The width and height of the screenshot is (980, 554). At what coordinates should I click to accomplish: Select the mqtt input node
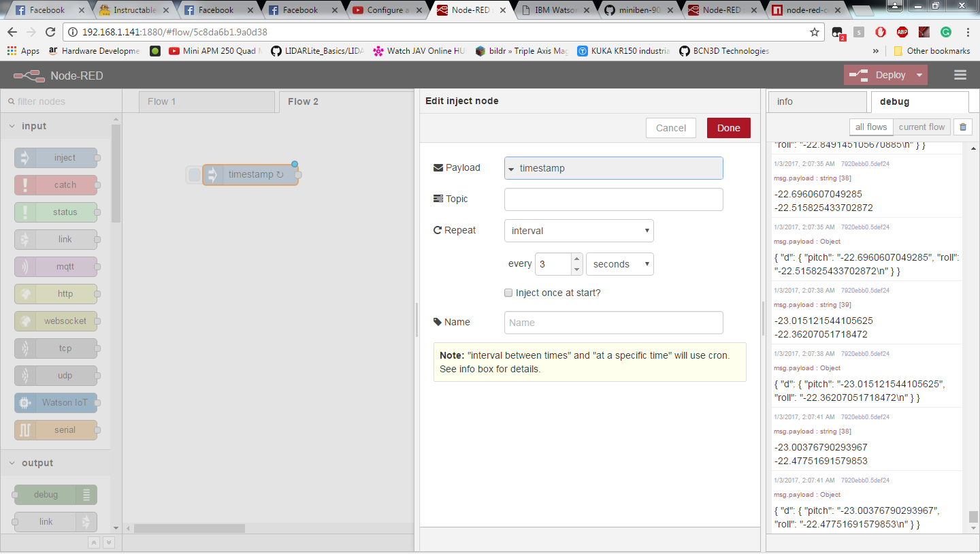pos(56,267)
